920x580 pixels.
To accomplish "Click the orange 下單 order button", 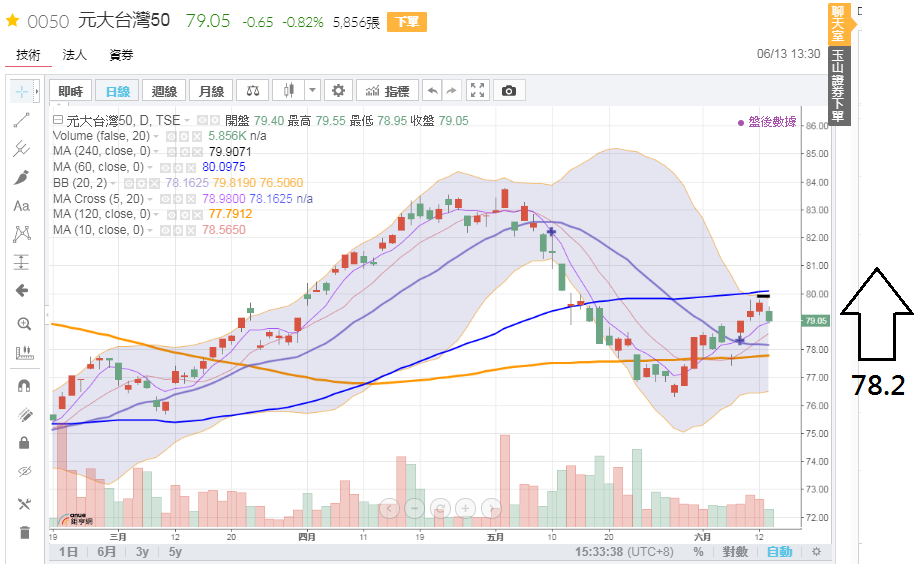I will coord(407,22).
